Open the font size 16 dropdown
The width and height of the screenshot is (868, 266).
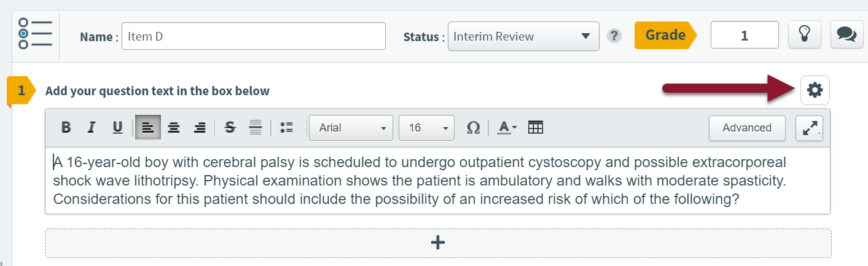click(426, 128)
